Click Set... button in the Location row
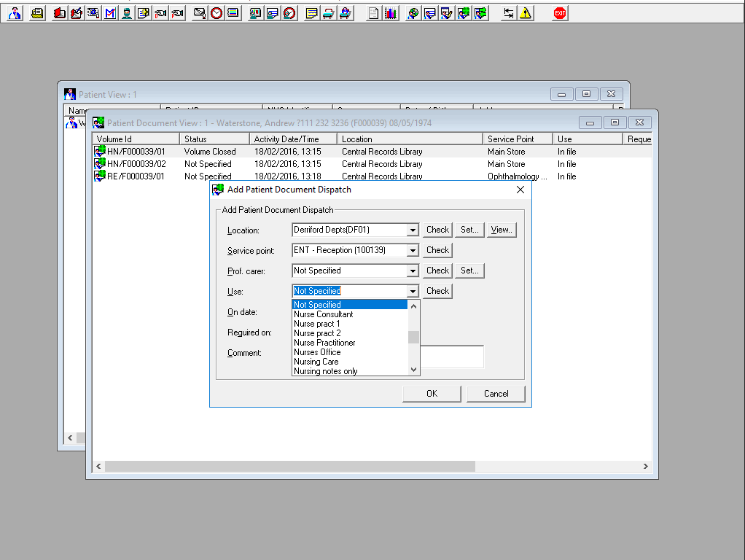 pos(469,230)
